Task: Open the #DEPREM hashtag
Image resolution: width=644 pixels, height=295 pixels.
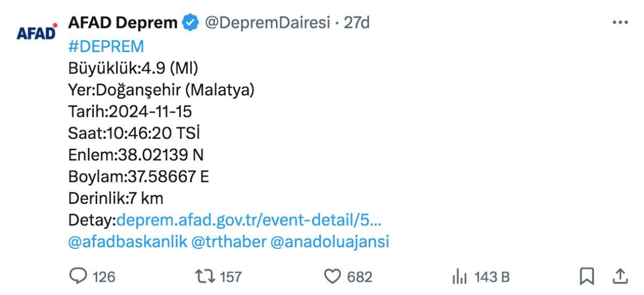Action: [x=106, y=46]
